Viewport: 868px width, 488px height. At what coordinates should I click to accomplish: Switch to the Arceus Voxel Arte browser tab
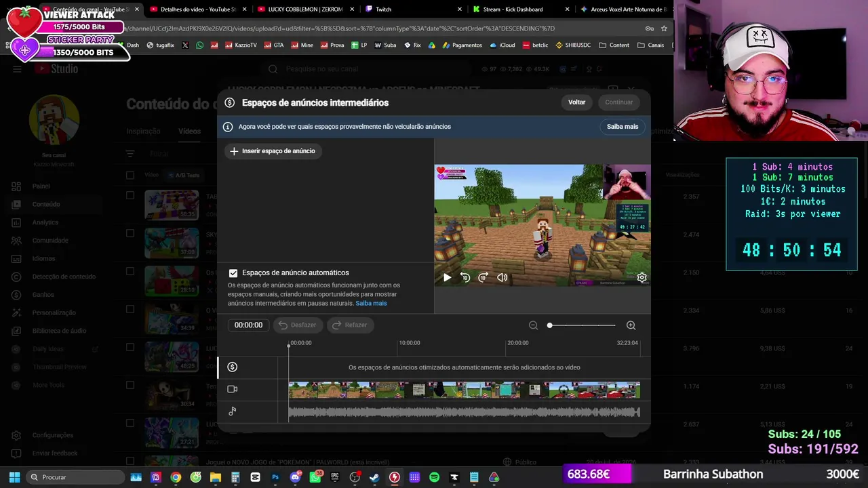[624, 9]
